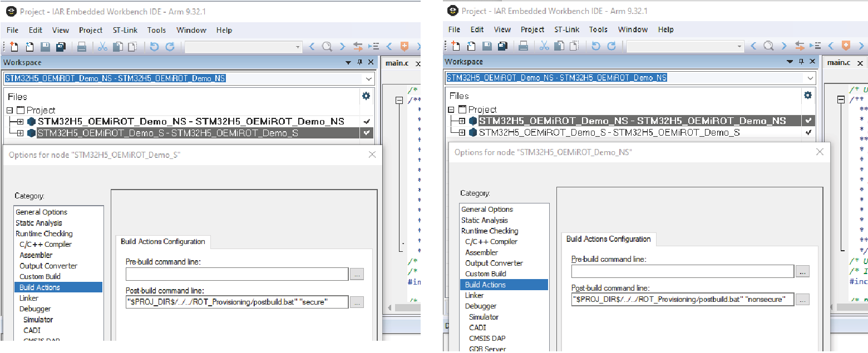Click orange bookmark toggle icon in Demo_S options window
Screen dimensions: 868x353
coord(405,47)
